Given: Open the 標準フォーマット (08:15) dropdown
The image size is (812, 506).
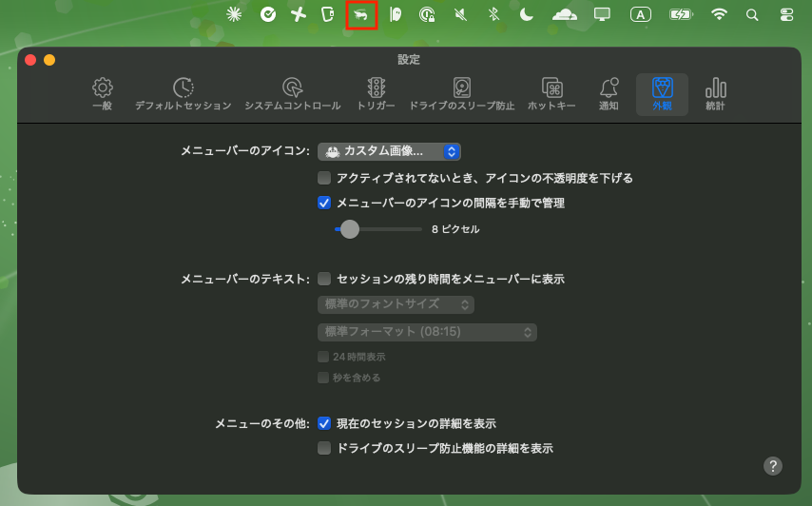Looking at the screenshot, I should click(x=427, y=332).
